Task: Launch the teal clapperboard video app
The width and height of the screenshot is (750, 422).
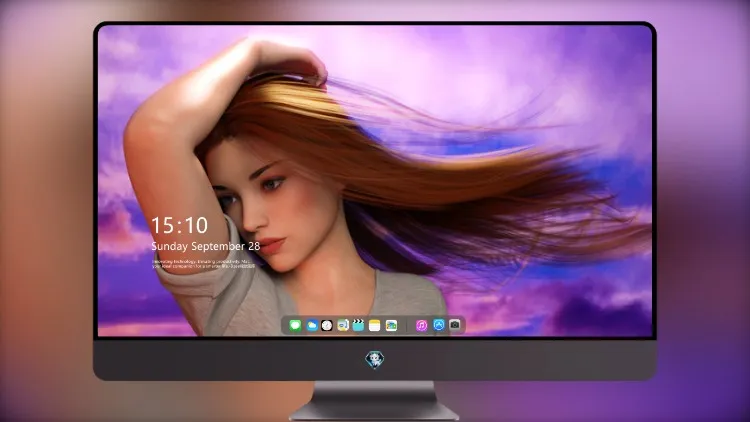Action: pyautogui.click(x=358, y=325)
